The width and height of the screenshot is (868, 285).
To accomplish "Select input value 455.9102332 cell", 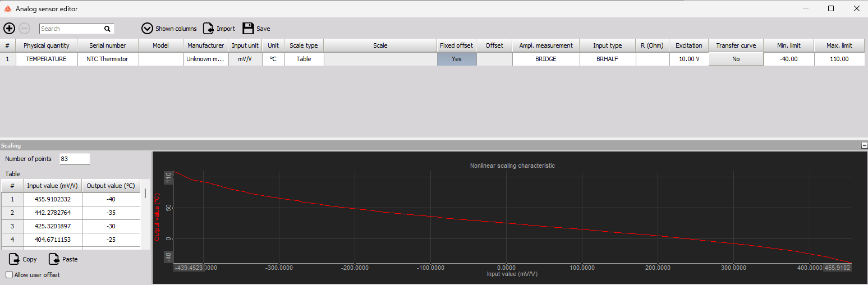I will 53,199.
